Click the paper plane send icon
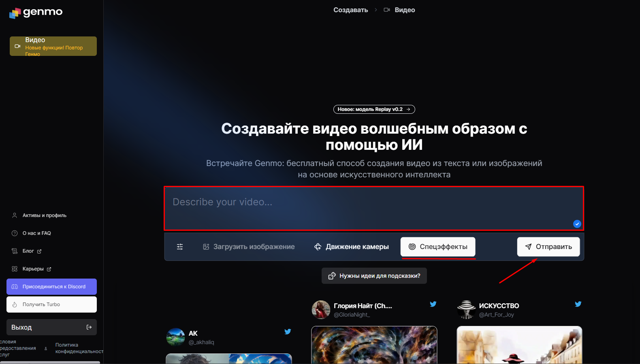Screen dimensions: 640x364 pyautogui.click(x=528, y=247)
